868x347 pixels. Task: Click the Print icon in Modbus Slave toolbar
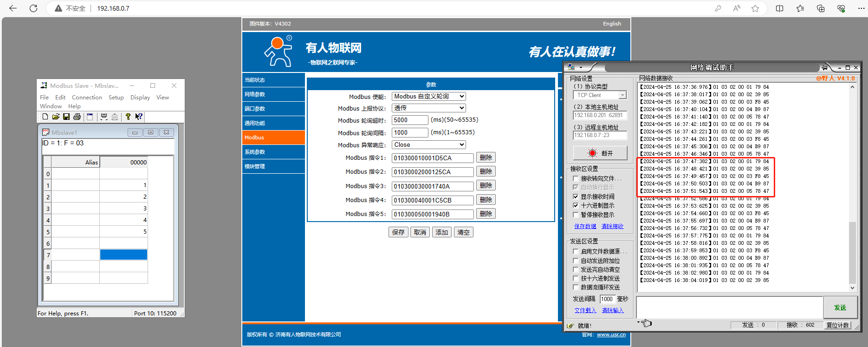tap(77, 117)
